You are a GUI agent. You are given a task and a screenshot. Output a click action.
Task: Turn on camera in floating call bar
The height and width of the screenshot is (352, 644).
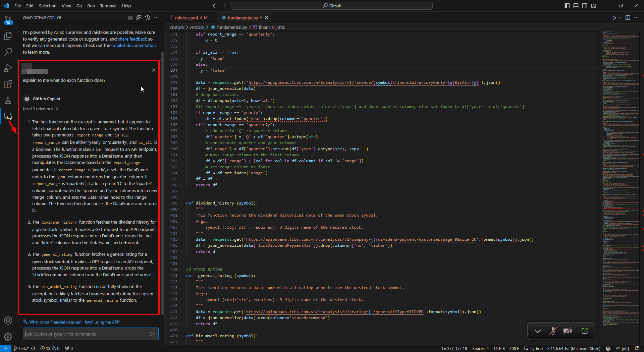pos(568,331)
